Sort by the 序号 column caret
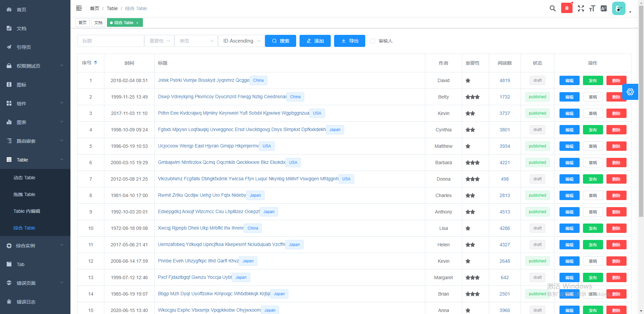The image size is (644, 314). pos(96,63)
